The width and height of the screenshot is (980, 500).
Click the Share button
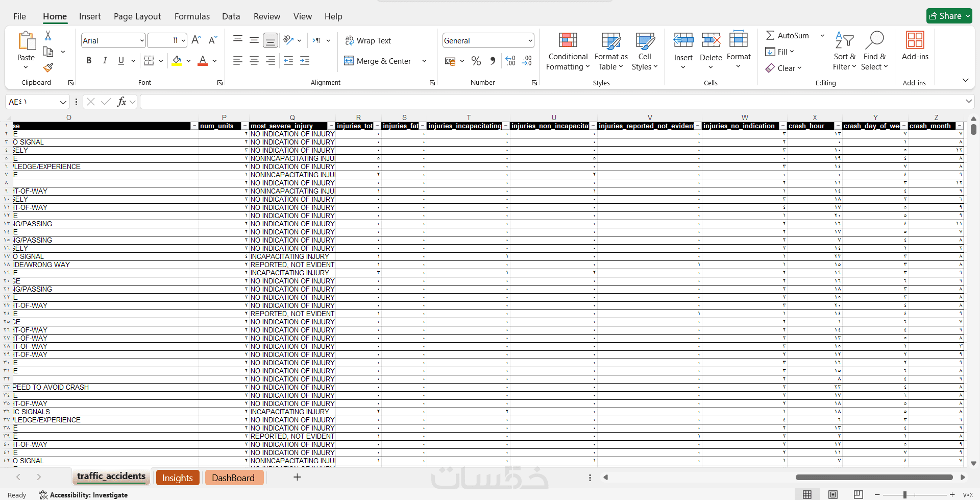(x=949, y=16)
